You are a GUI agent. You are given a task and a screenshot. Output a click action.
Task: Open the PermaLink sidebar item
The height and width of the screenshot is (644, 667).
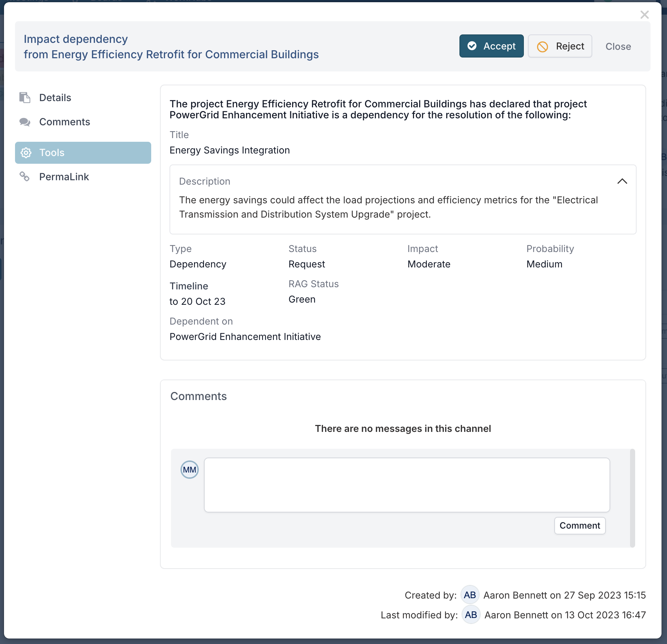[83, 177]
